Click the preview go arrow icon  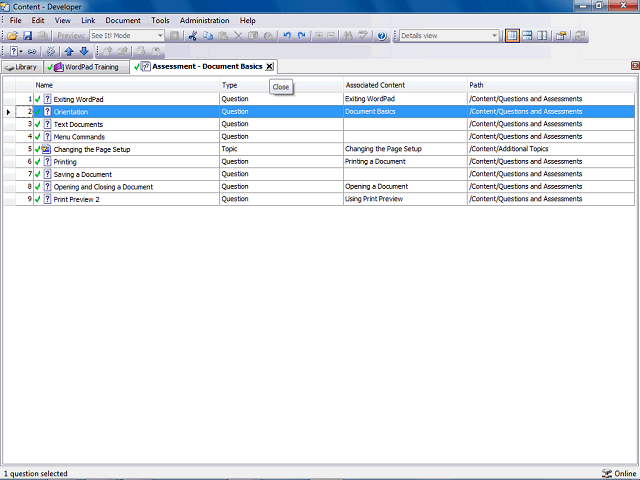174,36
